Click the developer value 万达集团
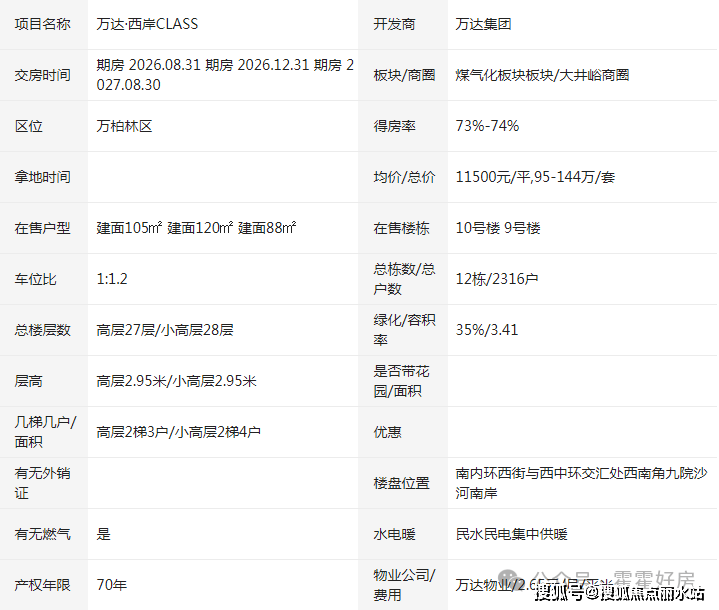719x610 pixels. click(x=483, y=24)
